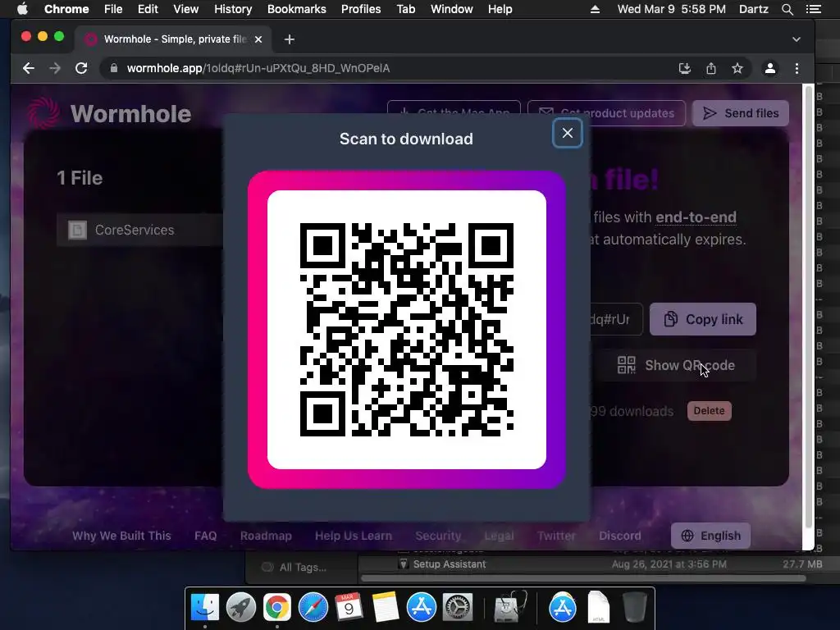Viewport: 840px width, 630px height.
Task: Open the Window menu
Action: click(x=452, y=9)
